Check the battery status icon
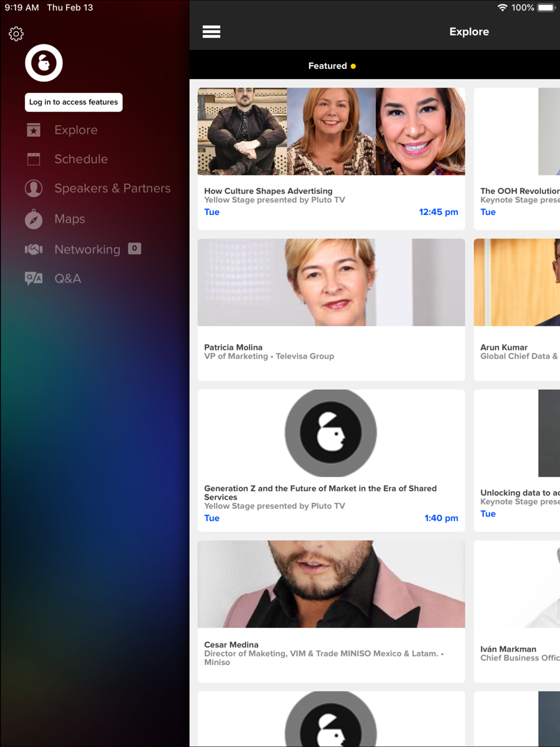The height and width of the screenshot is (747, 560). coord(546,8)
